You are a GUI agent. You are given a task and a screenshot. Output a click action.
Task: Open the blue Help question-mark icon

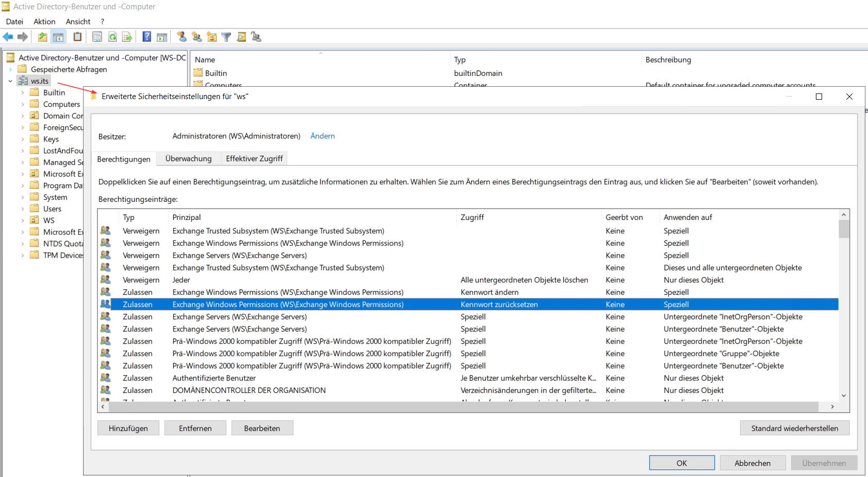click(147, 37)
